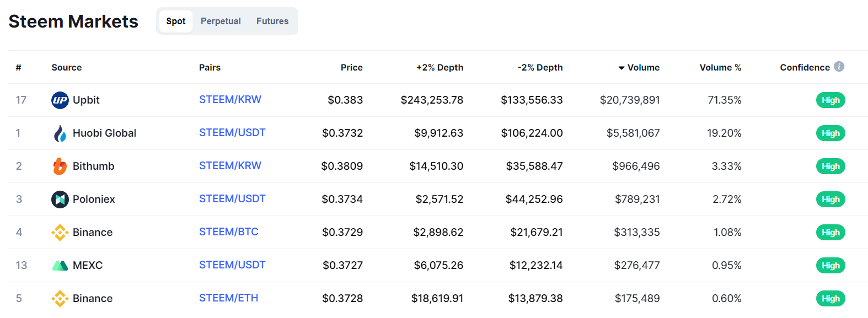Click the Binance logo in STEEM/ETH row
868x318 pixels.
pos(60,299)
